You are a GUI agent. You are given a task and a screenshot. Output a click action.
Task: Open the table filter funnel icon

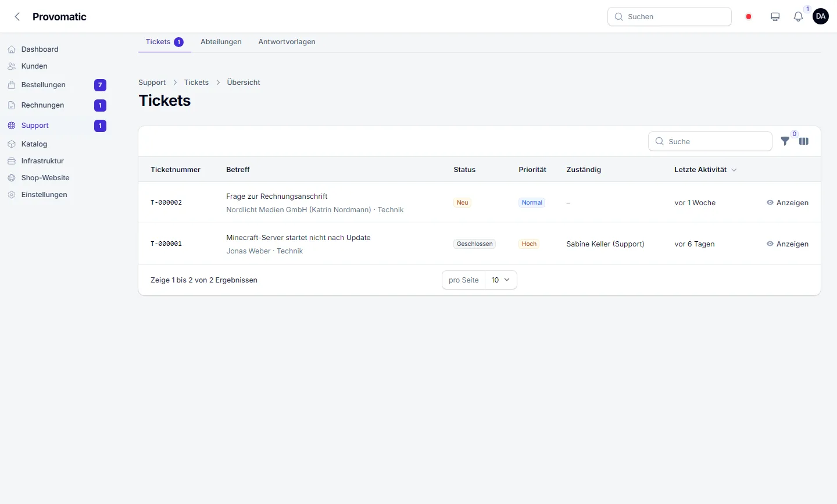pyautogui.click(x=785, y=141)
